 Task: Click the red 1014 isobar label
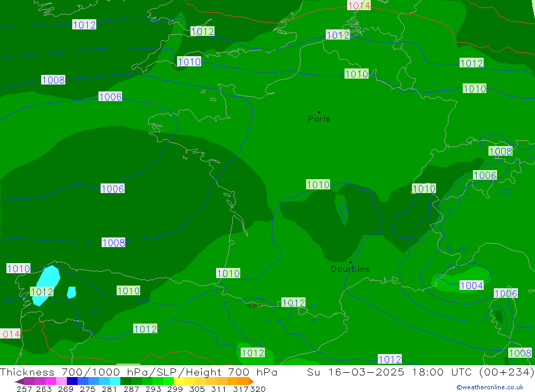click(358, 5)
